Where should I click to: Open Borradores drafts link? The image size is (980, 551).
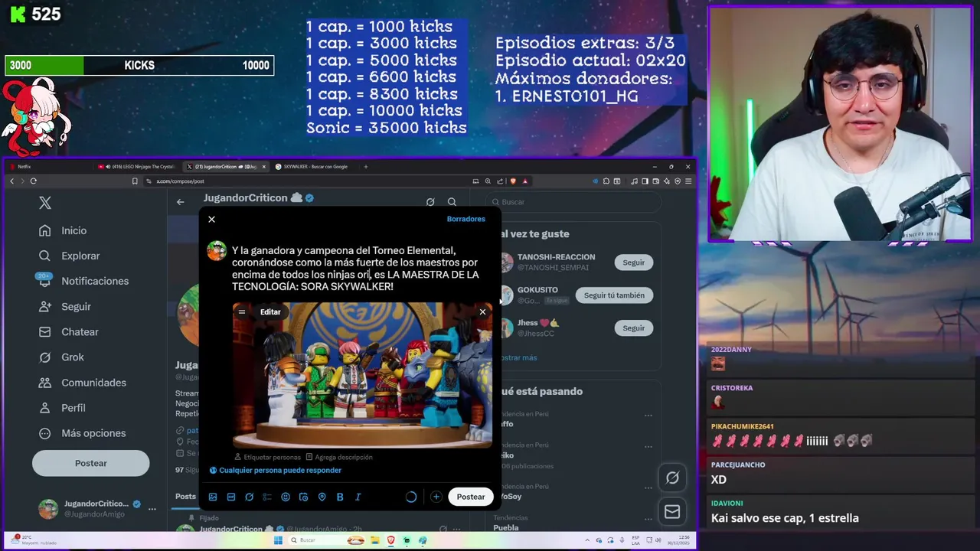(x=465, y=219)
